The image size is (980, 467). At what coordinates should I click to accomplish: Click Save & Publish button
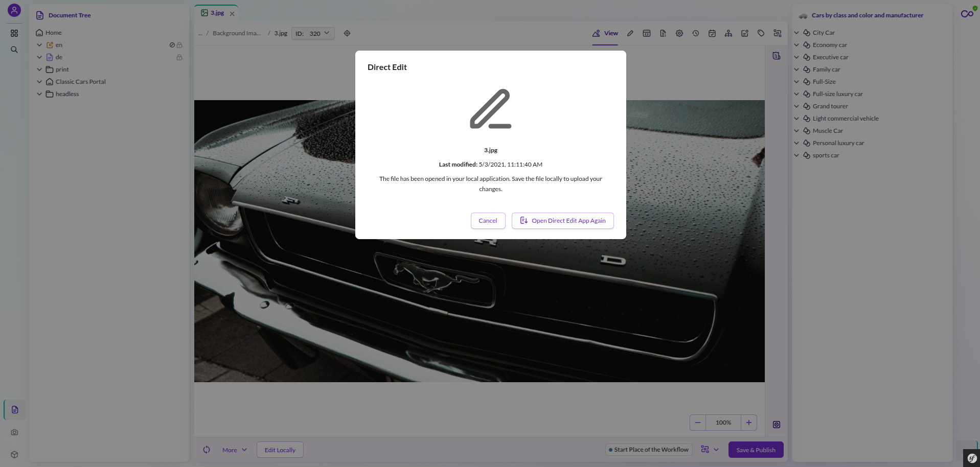point(756,450)
